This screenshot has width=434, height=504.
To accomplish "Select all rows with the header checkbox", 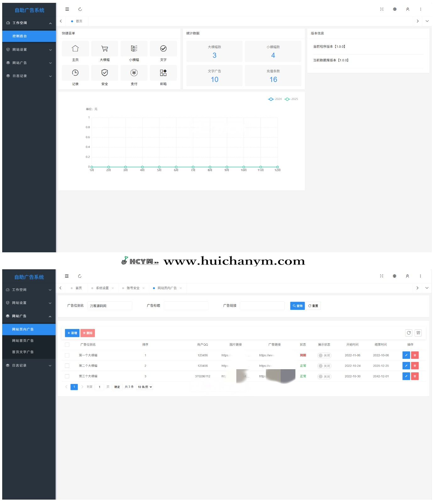I will [x=67, y=345].
